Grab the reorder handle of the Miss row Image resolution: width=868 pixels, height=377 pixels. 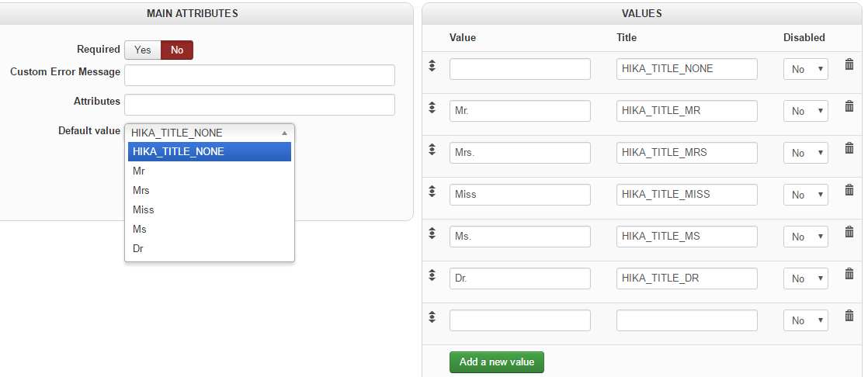[432, 192]
